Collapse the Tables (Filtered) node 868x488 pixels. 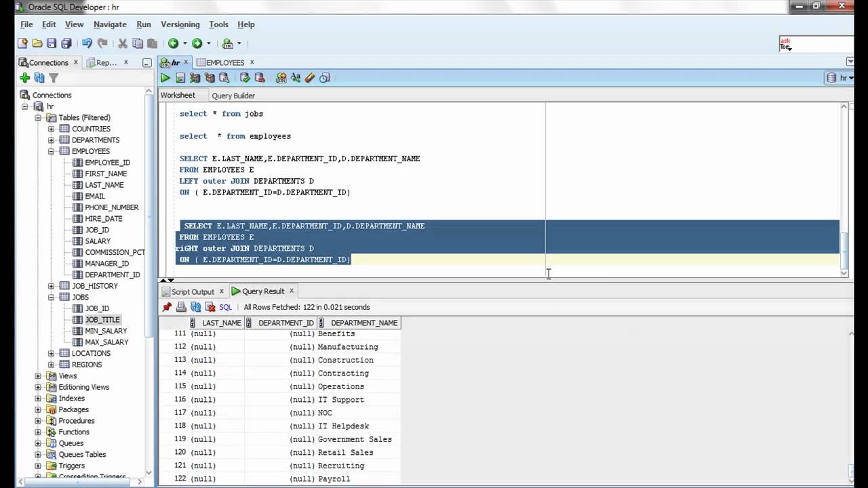pyautogui.click(x=38, y=117)
